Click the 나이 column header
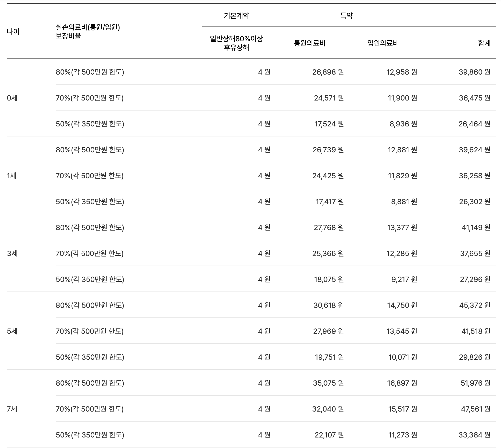Viewport: 501px width, 448px height. coord(13,32)
